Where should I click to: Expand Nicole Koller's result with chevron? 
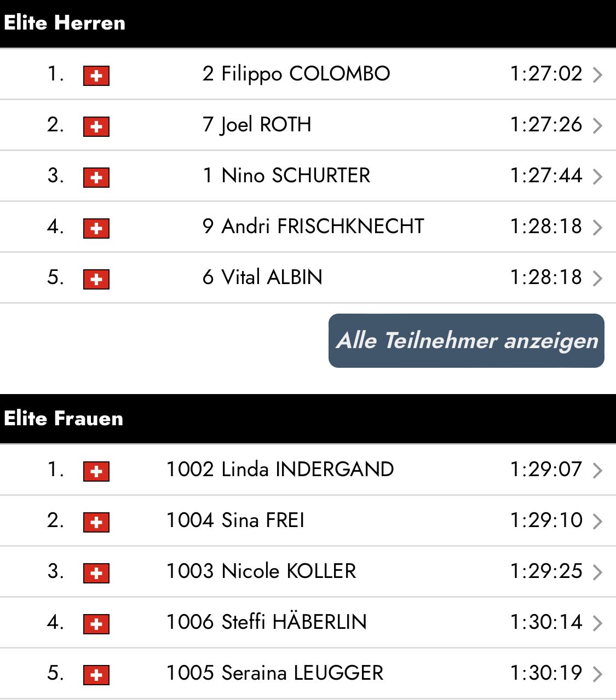click(x=597, y=572)
